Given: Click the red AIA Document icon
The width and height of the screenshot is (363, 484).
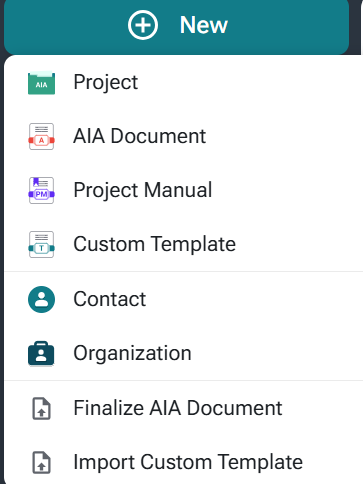Looking at the screenshot, I should (x=41, y=137).
